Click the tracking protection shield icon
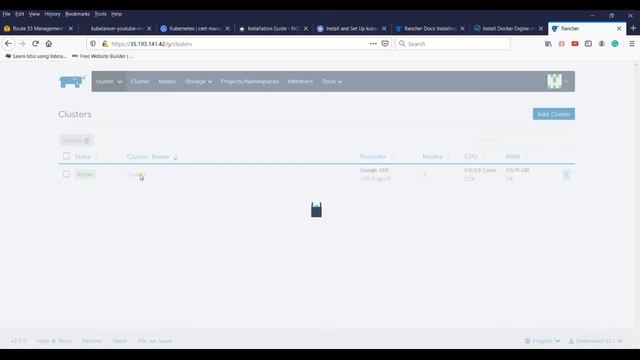Viewport: 640px width, 360px height. [93, 44]
